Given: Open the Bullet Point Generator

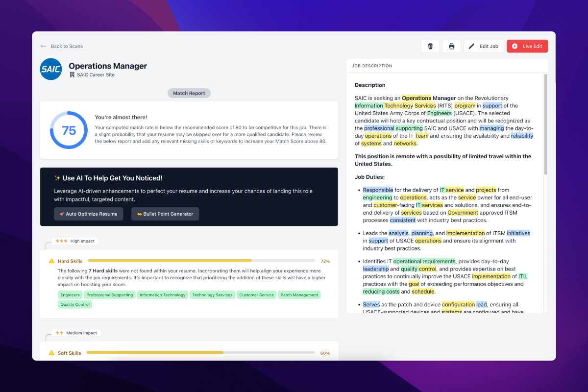Looking at the screenshot, I should [x=165, y=214].
